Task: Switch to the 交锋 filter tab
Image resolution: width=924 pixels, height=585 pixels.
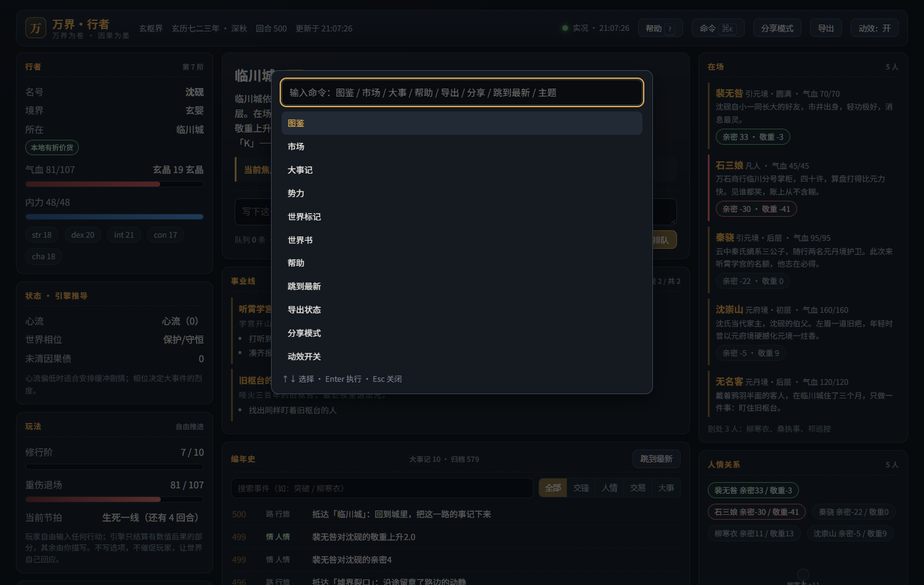Action: click(x=581, y=488)
